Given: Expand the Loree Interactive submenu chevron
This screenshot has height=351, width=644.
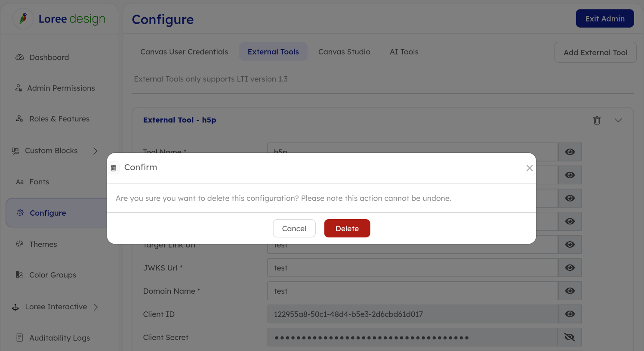Looking at the screenshot, I should click(x=96, y=307).
